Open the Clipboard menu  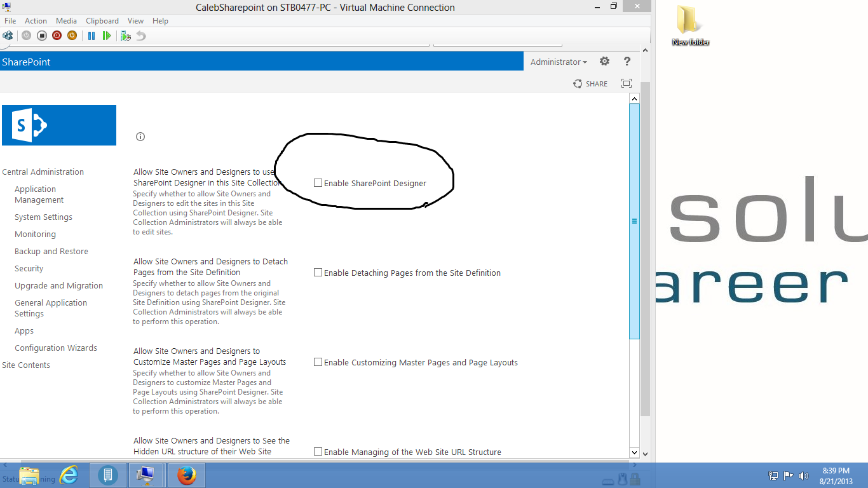102,21
